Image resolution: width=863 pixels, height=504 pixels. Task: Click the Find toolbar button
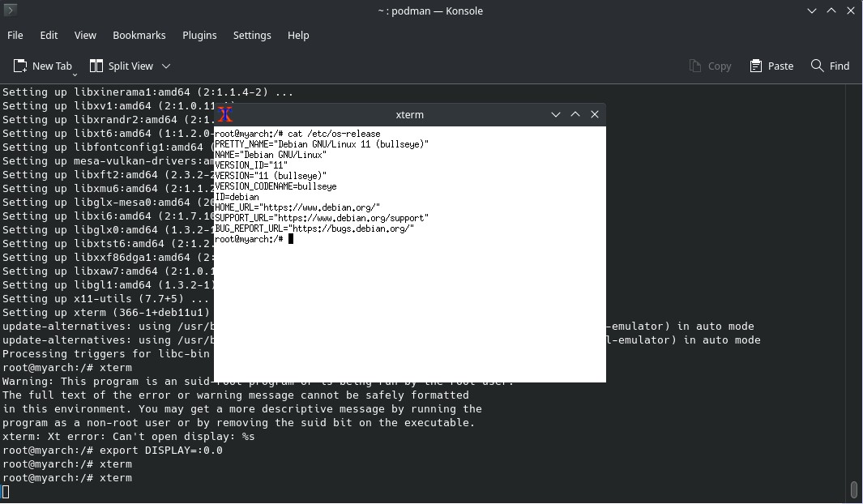coord(830,66)
